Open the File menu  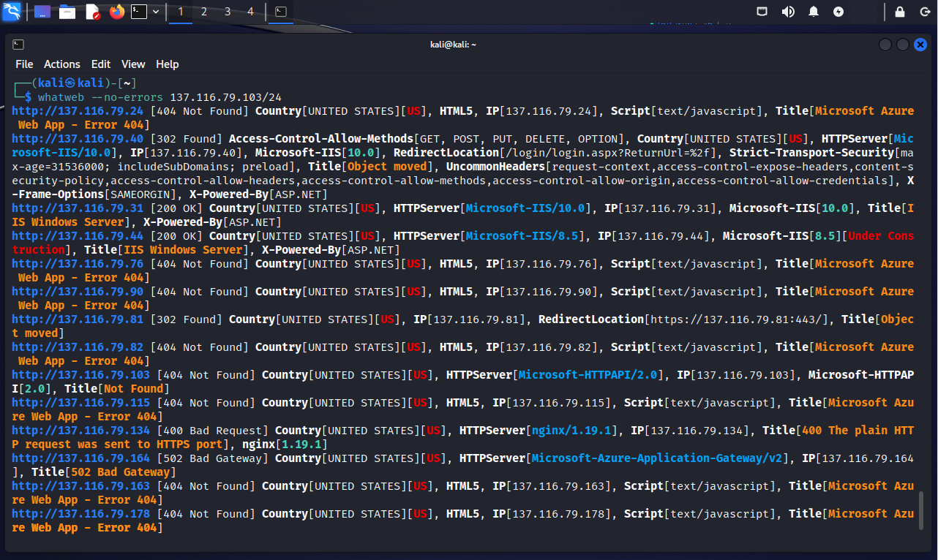point(24,64)
